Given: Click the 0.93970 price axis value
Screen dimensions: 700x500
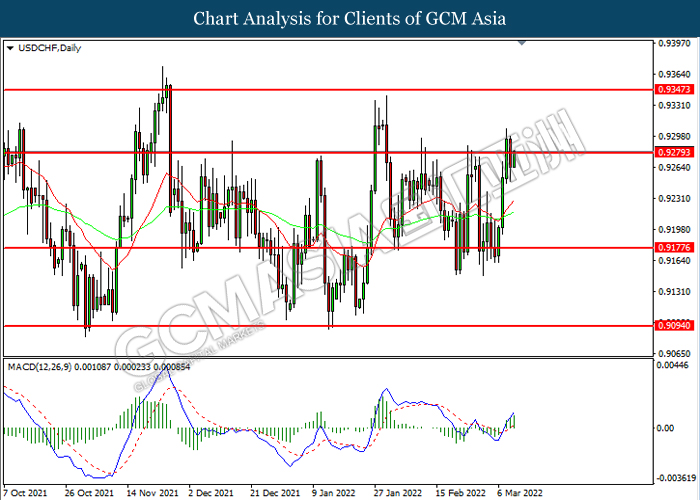Looking at the screenshot, I should pos(675,43).
